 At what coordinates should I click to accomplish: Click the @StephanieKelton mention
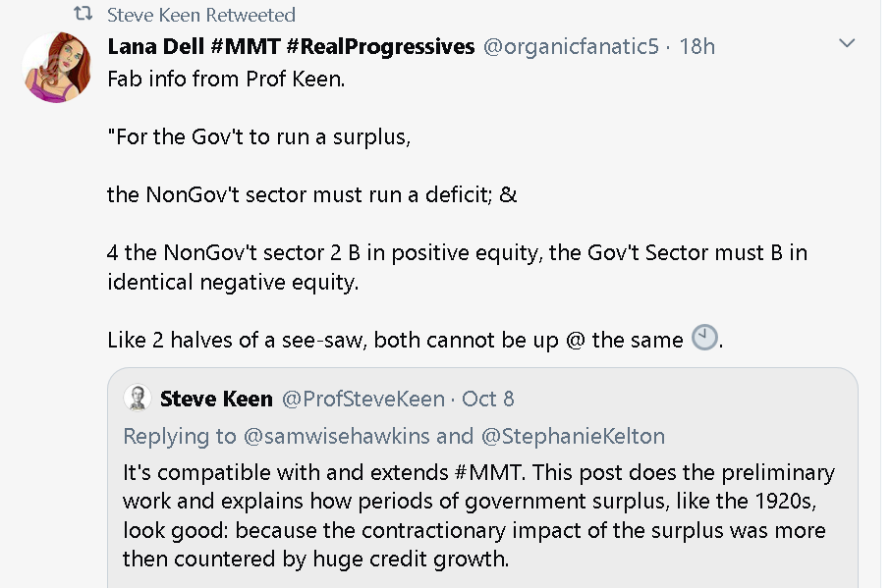click(x=573, y=436)
